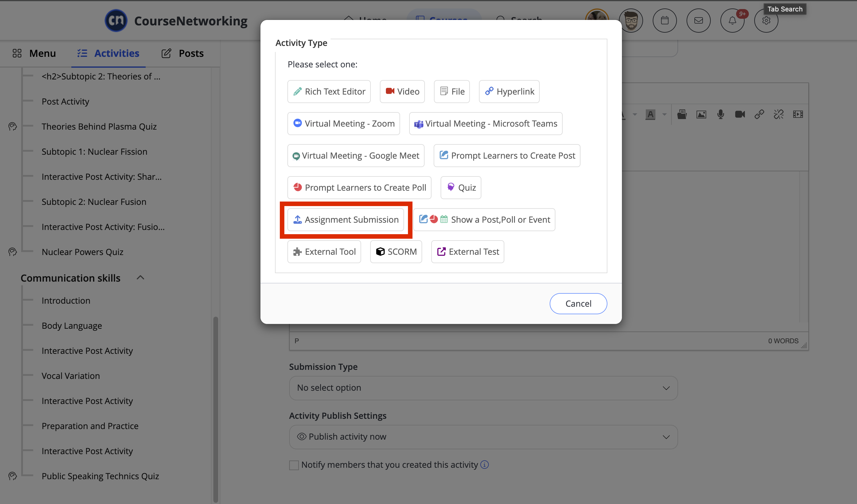Open the Activity Publish Settings dropdown
This screenshot has height=504, width=857.
point(483,437)
